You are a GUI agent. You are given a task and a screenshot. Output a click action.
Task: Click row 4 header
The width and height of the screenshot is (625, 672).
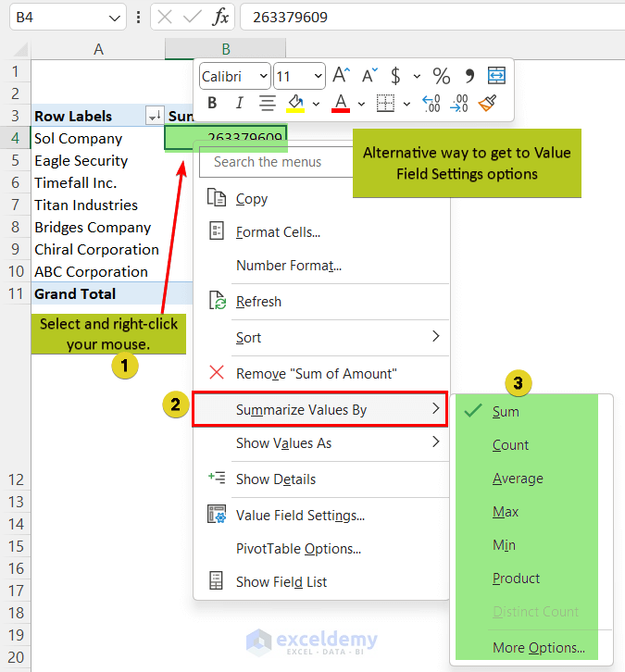pyautogui.click(x=16, y=138)
